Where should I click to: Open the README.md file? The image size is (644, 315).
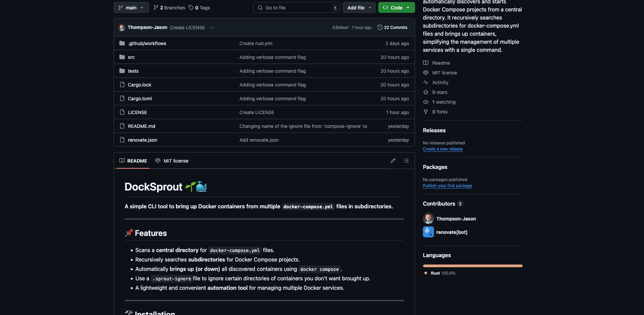tap(142, 126)
